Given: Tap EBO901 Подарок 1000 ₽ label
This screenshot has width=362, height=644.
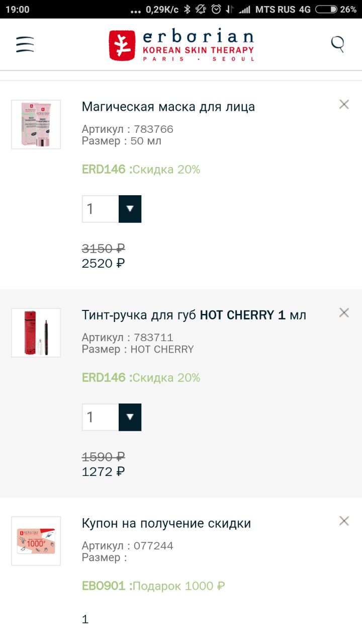Looking at the screenshot, I should point(153,586).
